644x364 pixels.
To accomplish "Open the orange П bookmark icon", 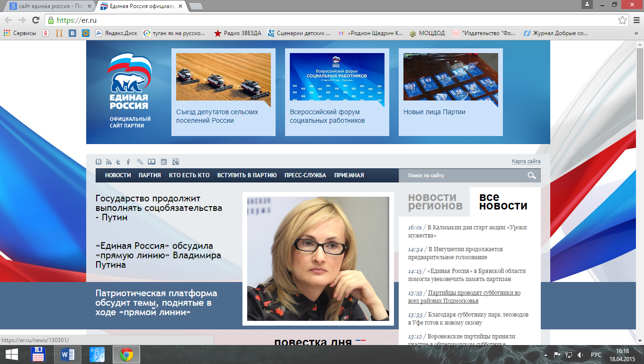I will [x=59, y=33].
